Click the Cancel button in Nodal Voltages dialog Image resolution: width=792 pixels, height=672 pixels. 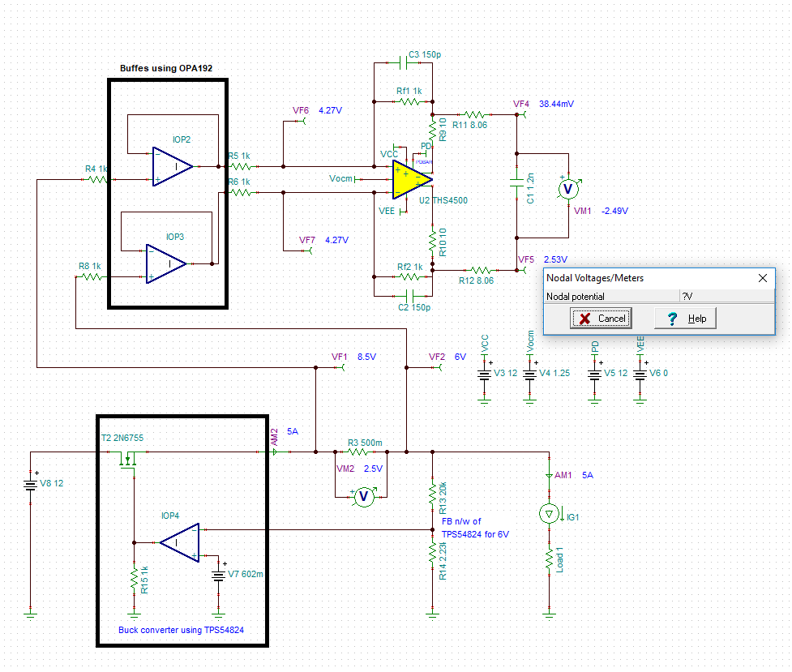pyautogui.click(x=601, y=319)
